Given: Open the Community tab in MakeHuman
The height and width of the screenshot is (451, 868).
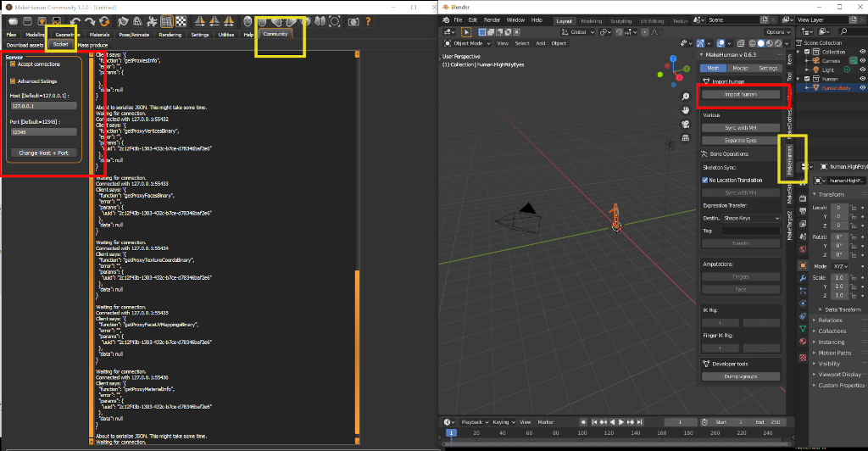Looking at the screenshot, I should click(275, 34).
